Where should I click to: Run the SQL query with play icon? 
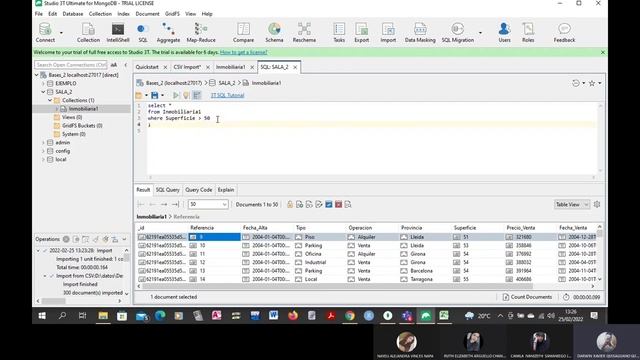pyautogui.click(x=176, y=95)
